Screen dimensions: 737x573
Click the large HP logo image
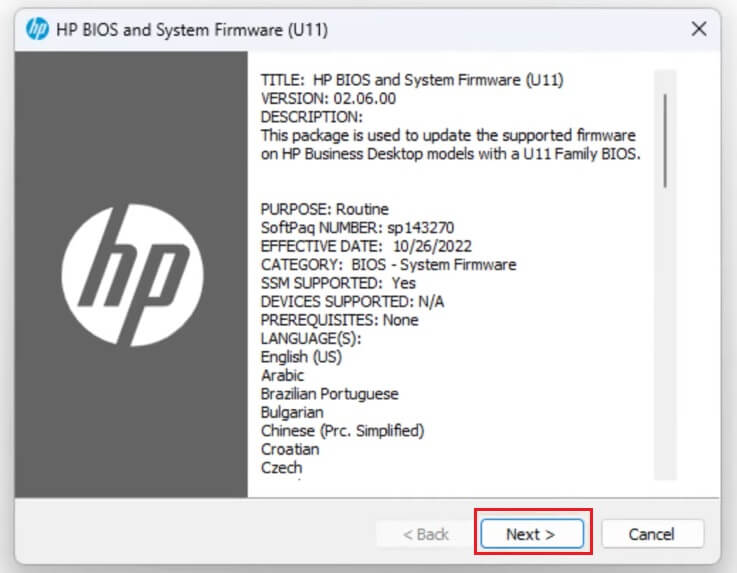coord(133,275)
